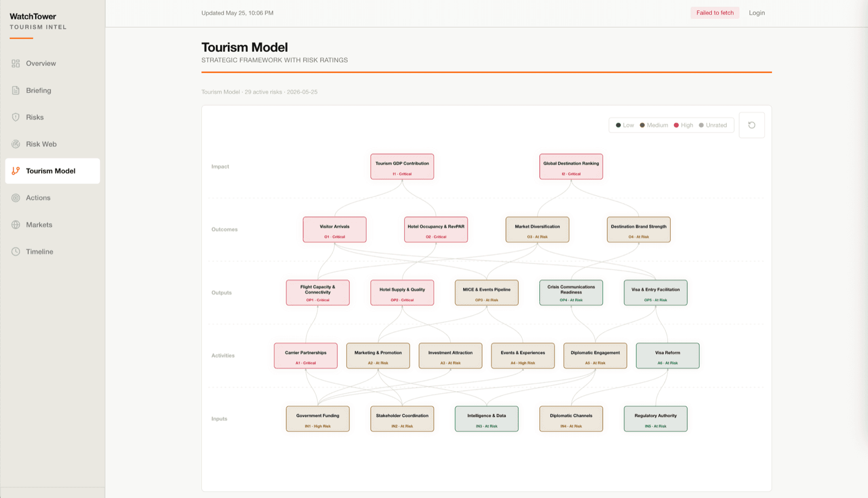This screenshot has width=868, height=498.
Task: Click the Overview grid icon in sidebar
Action: click(16, 63)
